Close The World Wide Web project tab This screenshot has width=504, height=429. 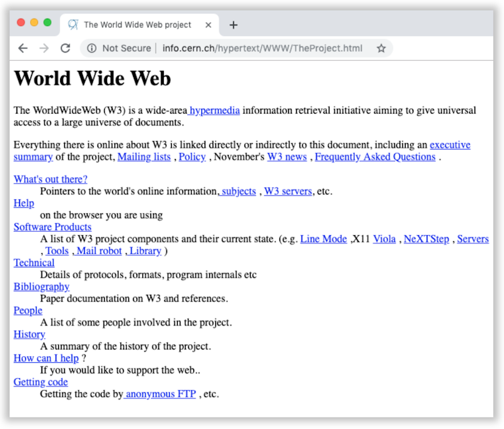[x=208, y=25]
